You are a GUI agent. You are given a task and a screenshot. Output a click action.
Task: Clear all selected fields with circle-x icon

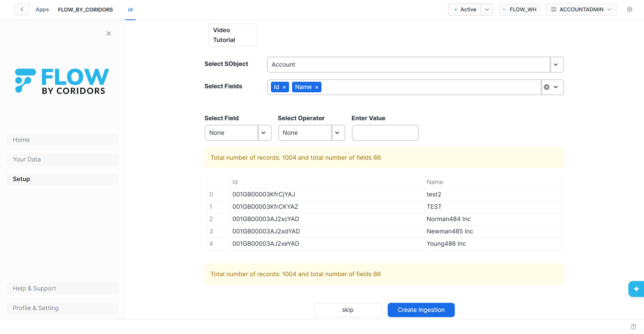pyautogui.click(x=547, y=87)
